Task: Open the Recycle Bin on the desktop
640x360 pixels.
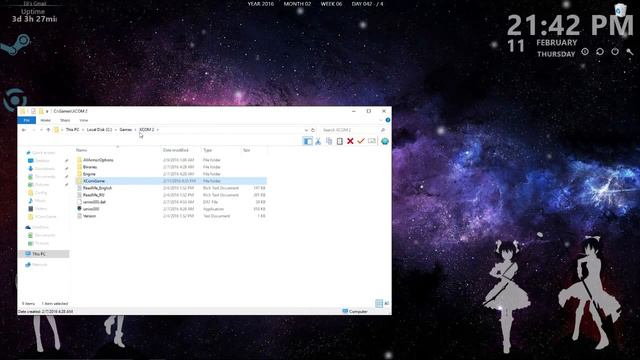Action: [x=620, y=10]
